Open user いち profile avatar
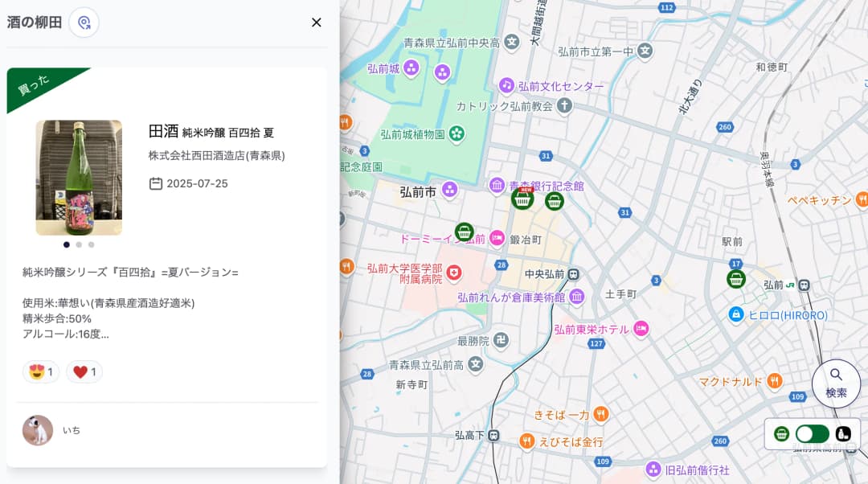The image size is (868, 484). click(38, 430)
